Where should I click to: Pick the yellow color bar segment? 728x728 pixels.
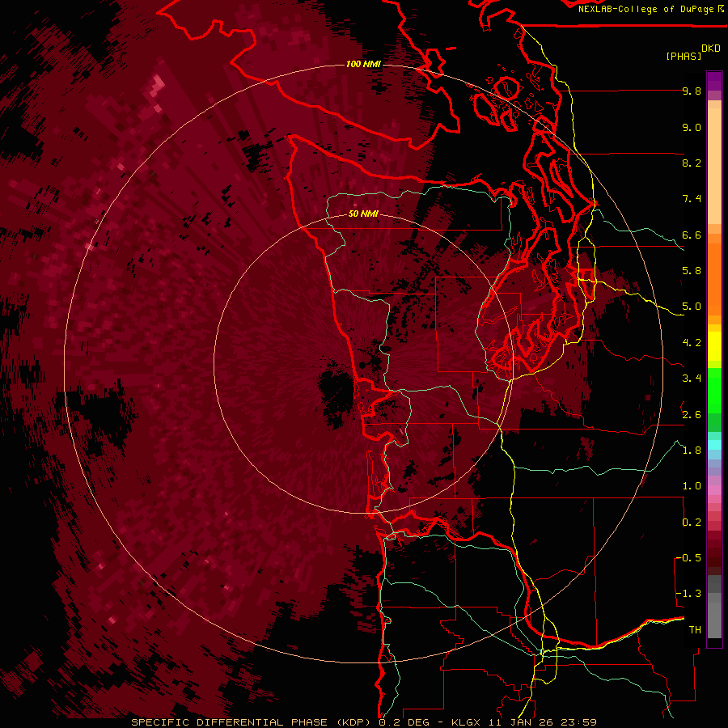pyautogui.click(x=714, y=346)
